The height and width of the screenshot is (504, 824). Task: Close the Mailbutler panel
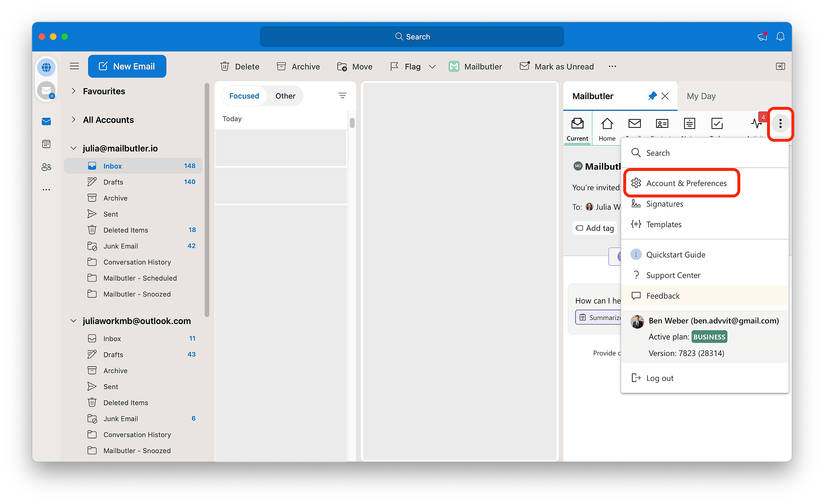pos(665,96)
